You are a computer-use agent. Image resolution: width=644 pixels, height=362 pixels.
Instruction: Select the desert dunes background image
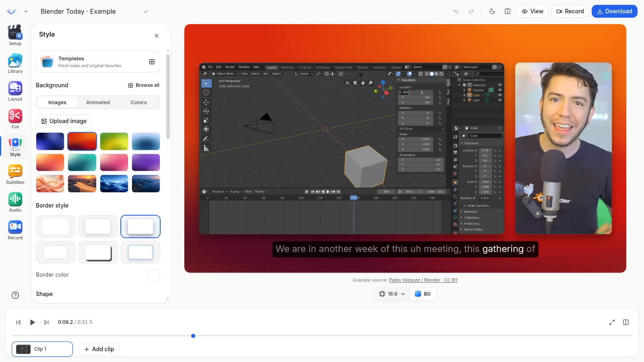[82, 183]
